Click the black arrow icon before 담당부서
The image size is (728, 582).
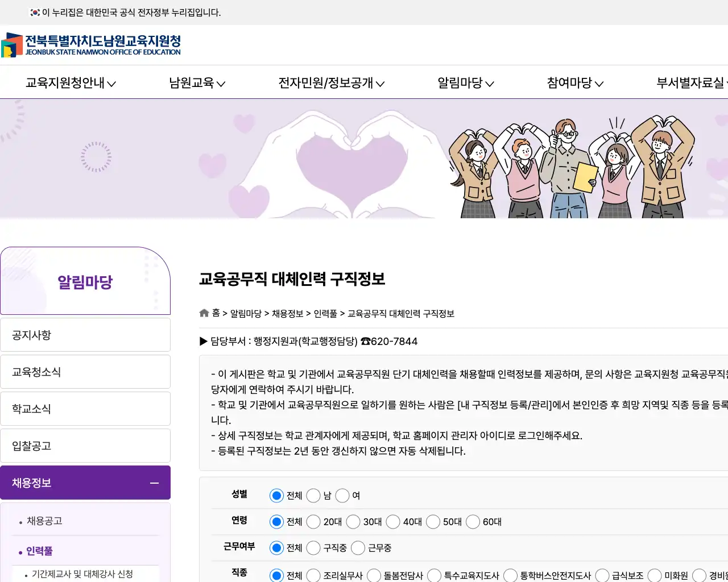click(203, 341)
